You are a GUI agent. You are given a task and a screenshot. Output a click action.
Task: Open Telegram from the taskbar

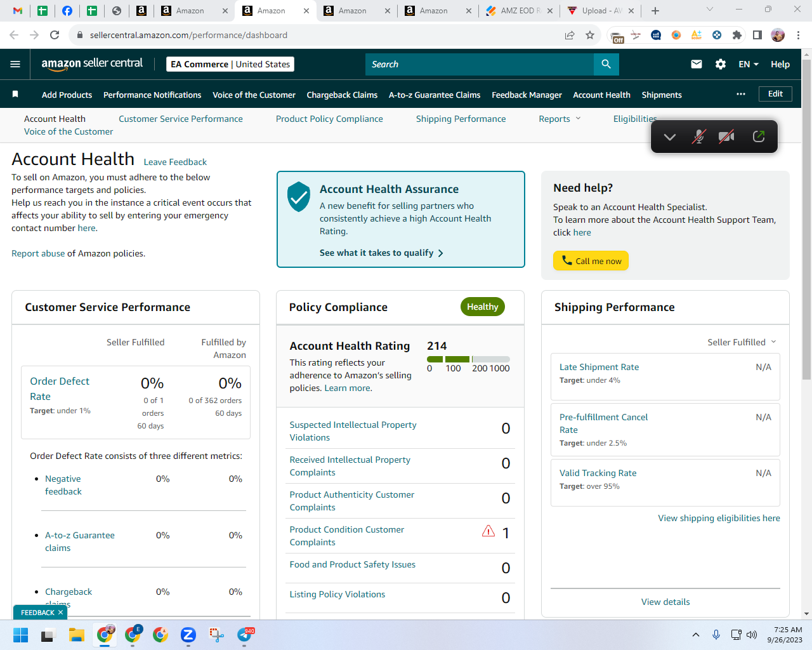pos(244,635)
